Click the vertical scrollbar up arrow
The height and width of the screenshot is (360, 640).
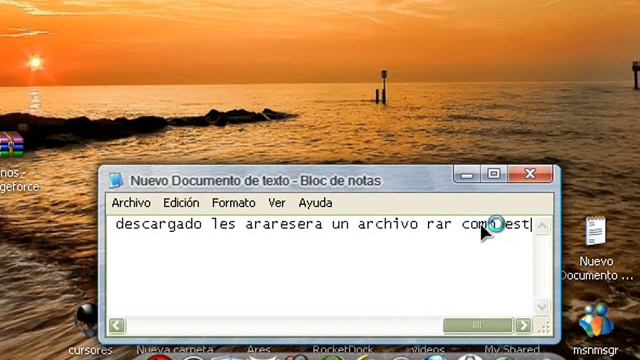[x=542, y=226]
